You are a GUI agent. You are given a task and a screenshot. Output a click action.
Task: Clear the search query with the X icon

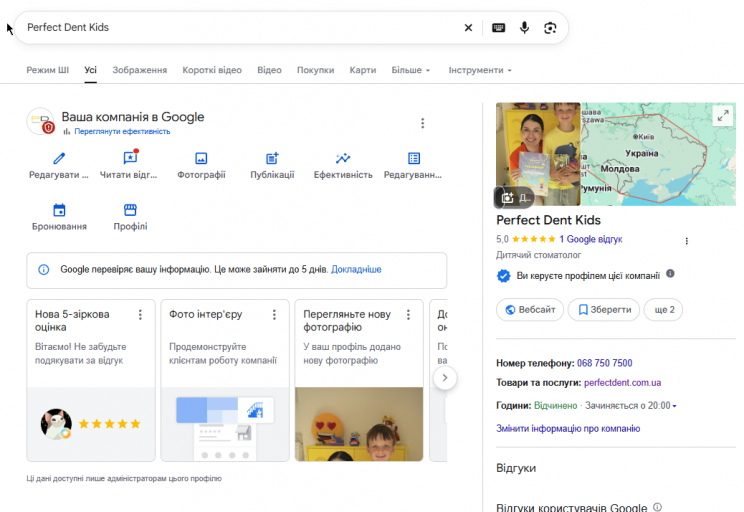(x=468, y=28)
